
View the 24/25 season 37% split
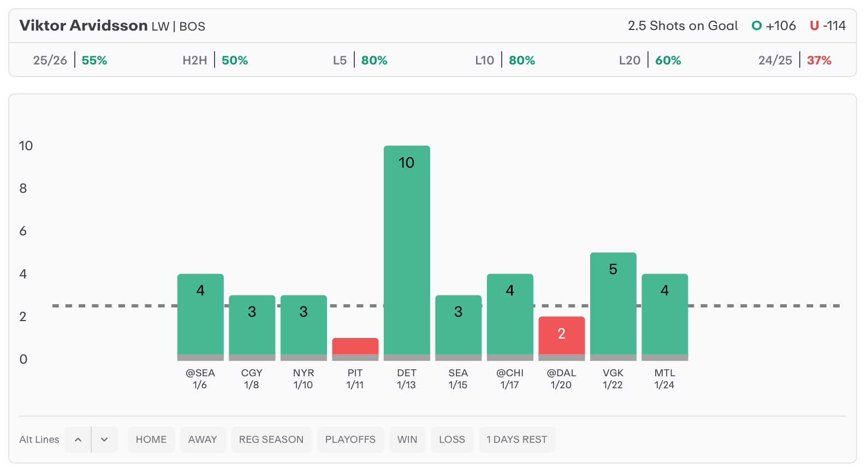[x=794, y=60]
